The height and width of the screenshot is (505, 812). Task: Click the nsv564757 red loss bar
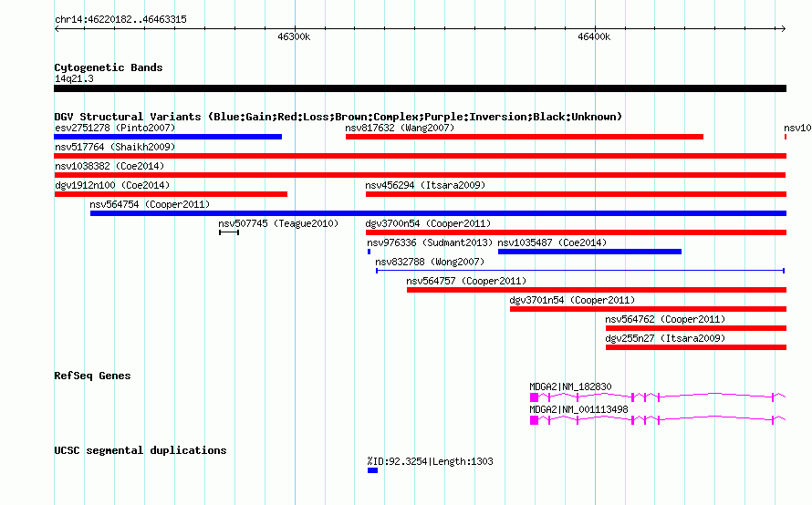point(597,290)
